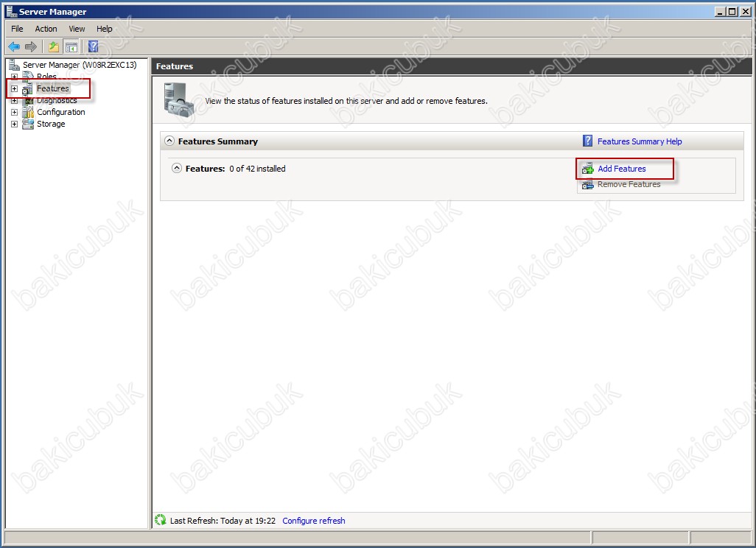Go back with the blue back arrow
This screenshot has height=548, width=756.
point(14,46)
